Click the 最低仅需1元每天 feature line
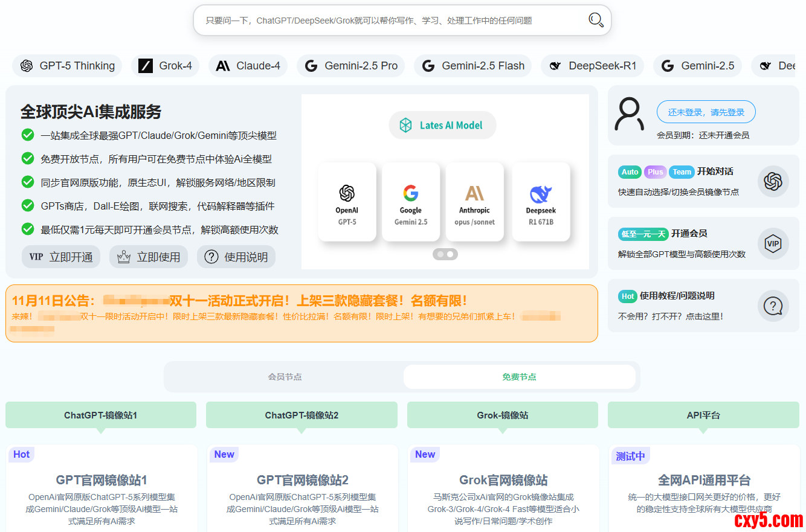 pos(160,229)
